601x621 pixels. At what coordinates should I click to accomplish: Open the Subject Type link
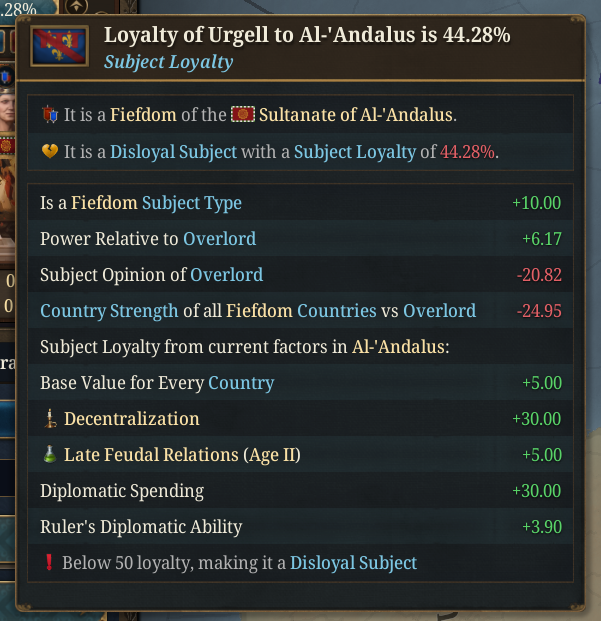click(192, 203)
